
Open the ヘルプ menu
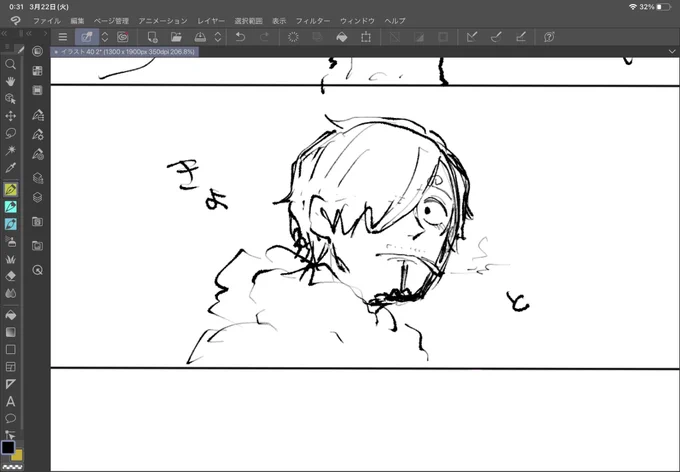click(395, 20)
